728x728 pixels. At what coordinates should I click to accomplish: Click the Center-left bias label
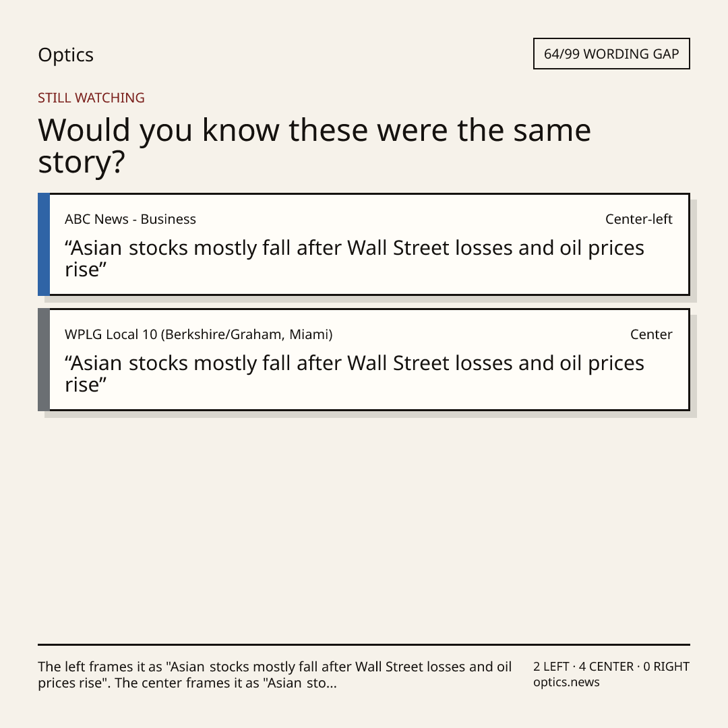(x=639, y=219)
